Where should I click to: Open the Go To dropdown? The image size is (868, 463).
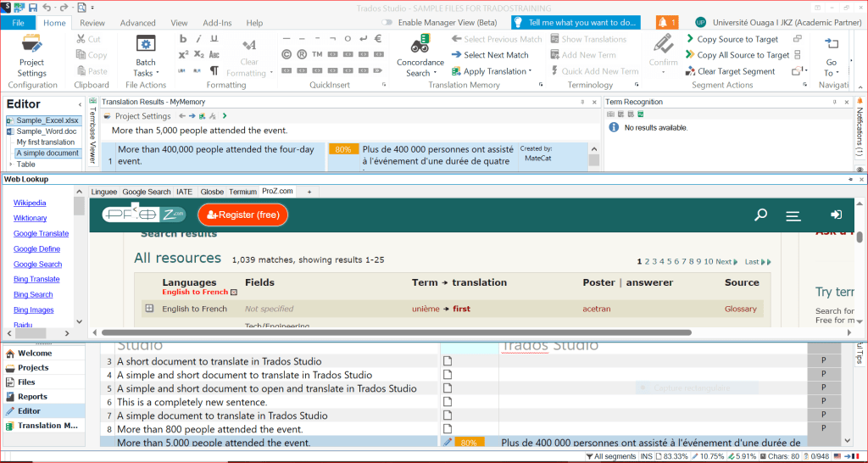831,67
